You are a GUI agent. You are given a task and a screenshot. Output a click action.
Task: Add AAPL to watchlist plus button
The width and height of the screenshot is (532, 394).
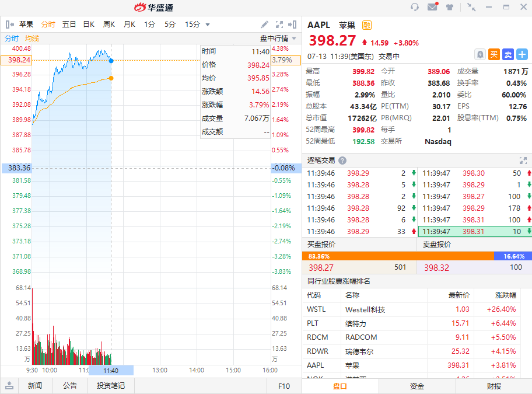tap(522, 54)
